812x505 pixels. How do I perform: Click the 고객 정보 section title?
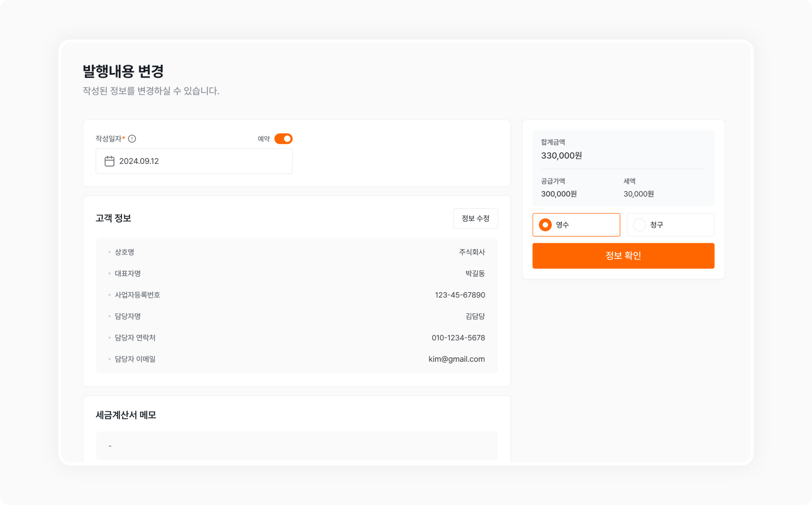[113, 218]
